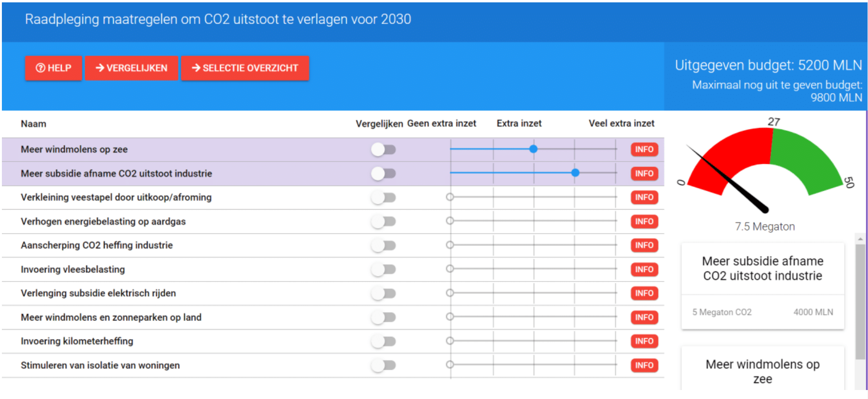This screenshot has width=868, height=399.
Task: Enable compare for Verhogen energiebelasting op aardgas
Action: coord(383,221)
